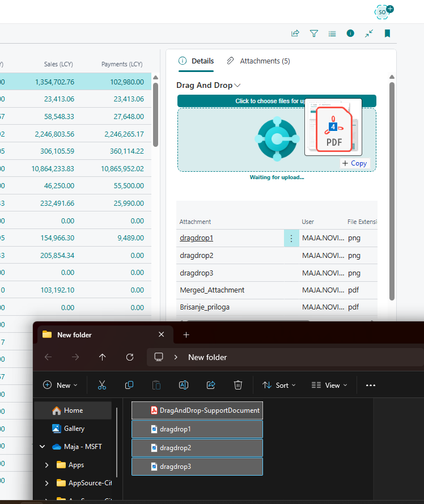Screen dimensions: 424x504
Task: Click the collapse page arrows icon
Action: point(369,33)
